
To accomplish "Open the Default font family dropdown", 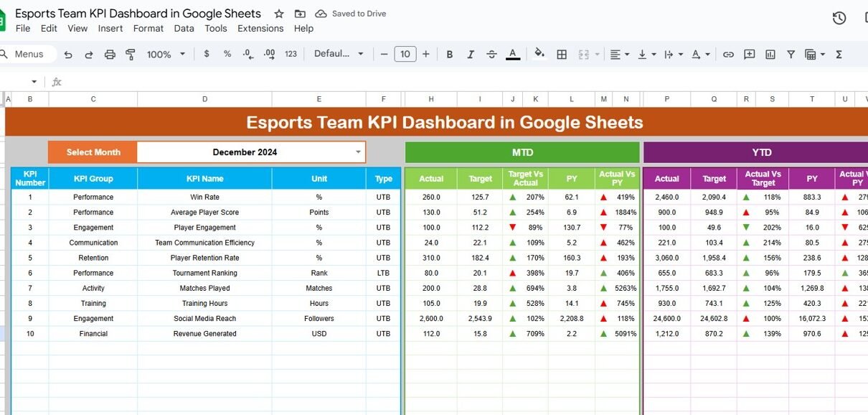I will (339, 54).
